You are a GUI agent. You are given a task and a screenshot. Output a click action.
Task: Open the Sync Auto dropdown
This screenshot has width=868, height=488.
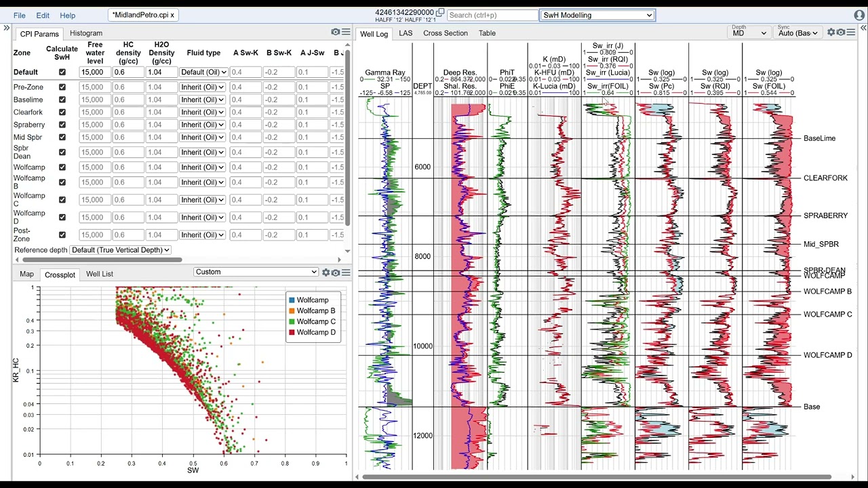tap(797, 33)
